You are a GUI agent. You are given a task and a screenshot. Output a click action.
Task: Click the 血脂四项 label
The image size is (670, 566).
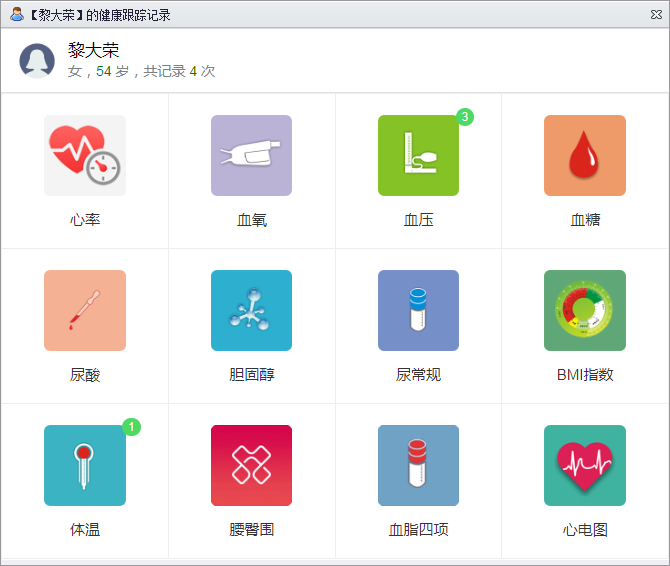point(418,530)
